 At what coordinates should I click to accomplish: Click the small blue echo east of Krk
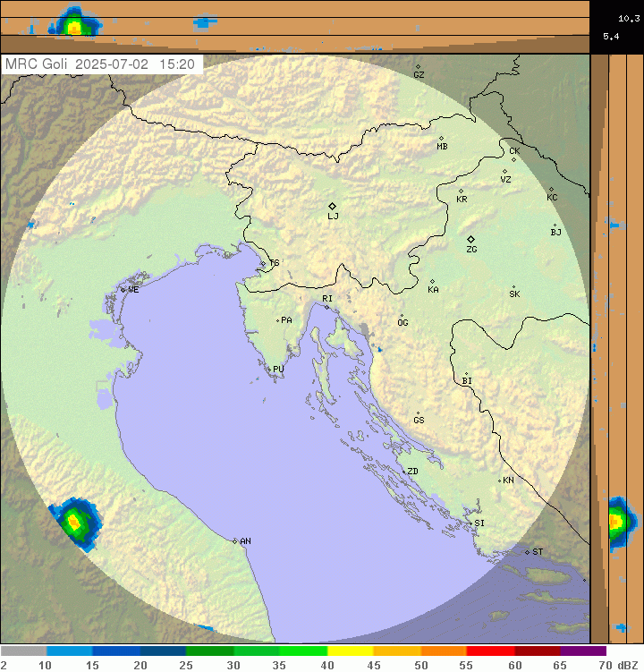tap(378, 350)
